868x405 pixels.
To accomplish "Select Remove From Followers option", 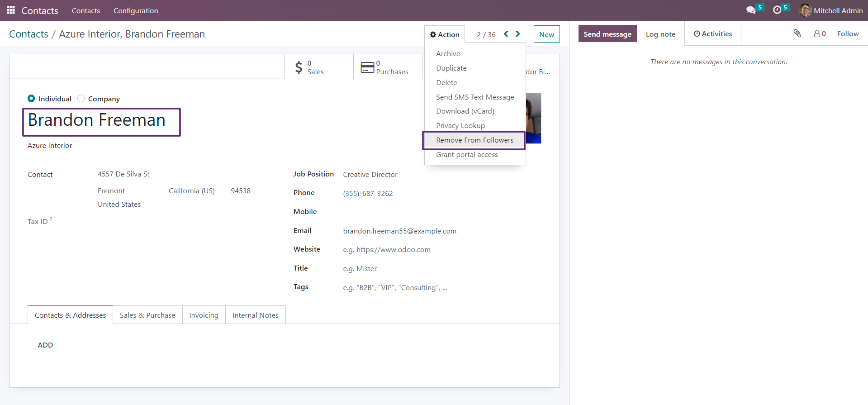I will tap(475, 140).
